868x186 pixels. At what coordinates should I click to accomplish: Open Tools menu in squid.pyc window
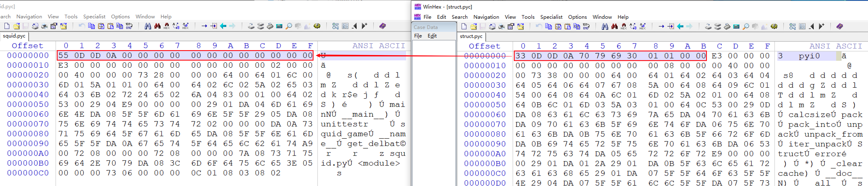tap(71, 17)
